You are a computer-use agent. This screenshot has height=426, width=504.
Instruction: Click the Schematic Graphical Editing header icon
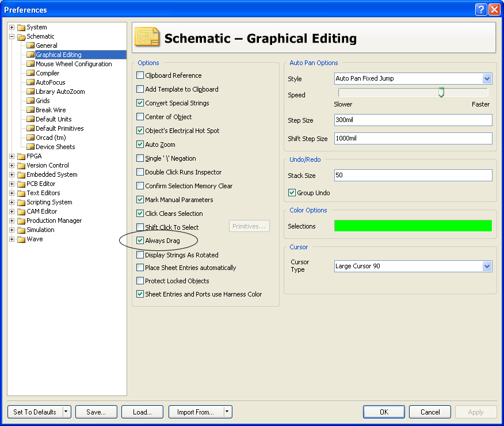(147, 37)
